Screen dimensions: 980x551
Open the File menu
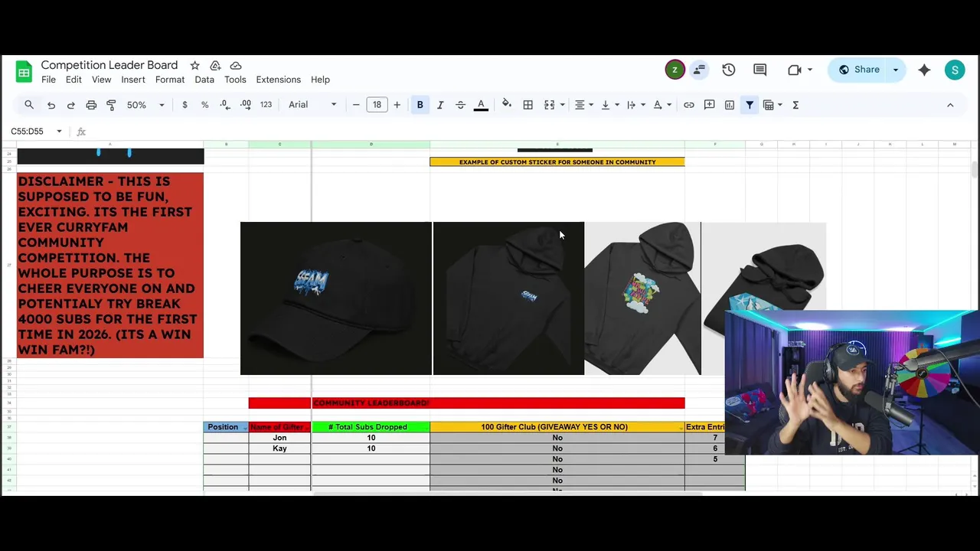click(48, 80)
